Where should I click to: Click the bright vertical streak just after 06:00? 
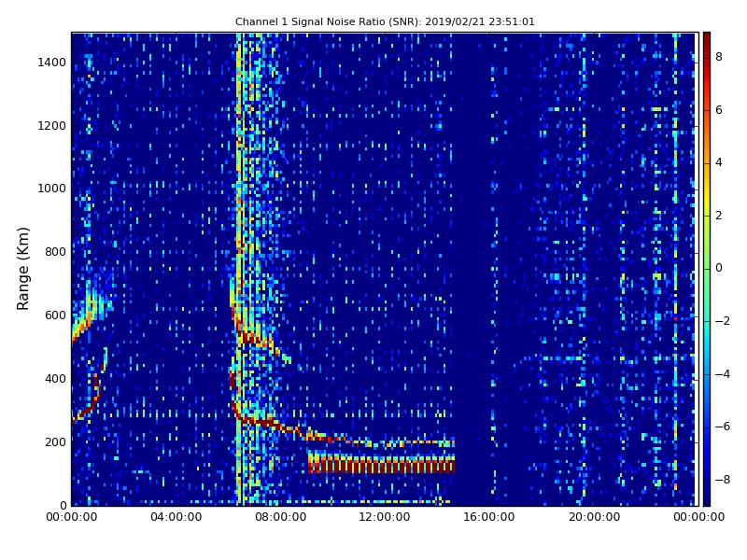240,269
